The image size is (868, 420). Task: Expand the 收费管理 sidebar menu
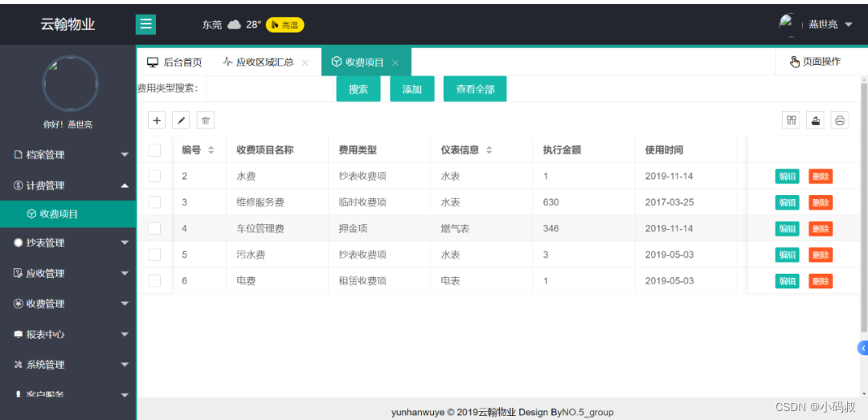click(68, 304)
